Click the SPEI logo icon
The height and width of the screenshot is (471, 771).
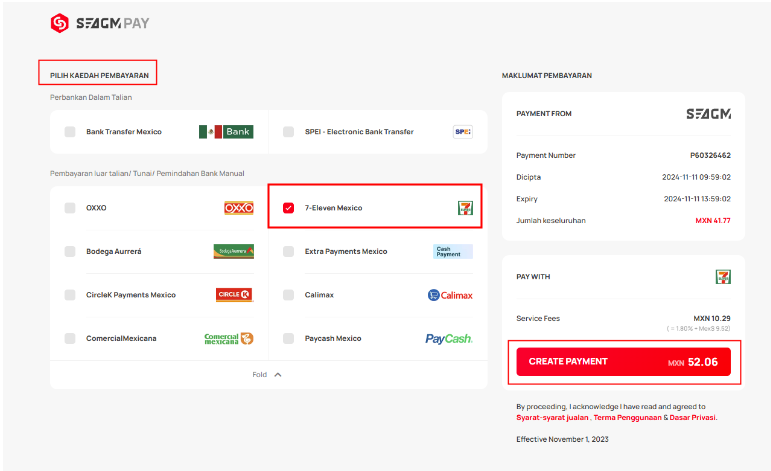pos(463,132)
